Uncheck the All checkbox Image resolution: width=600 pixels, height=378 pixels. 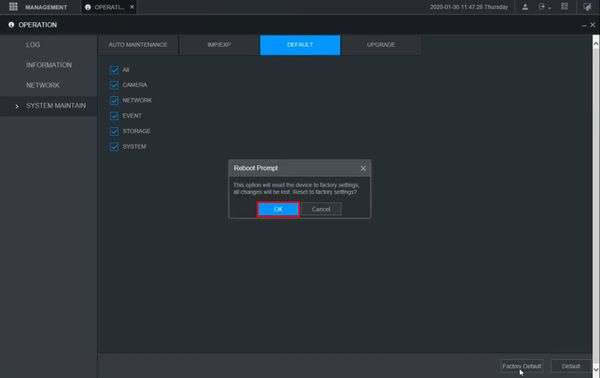click(114, 70)
